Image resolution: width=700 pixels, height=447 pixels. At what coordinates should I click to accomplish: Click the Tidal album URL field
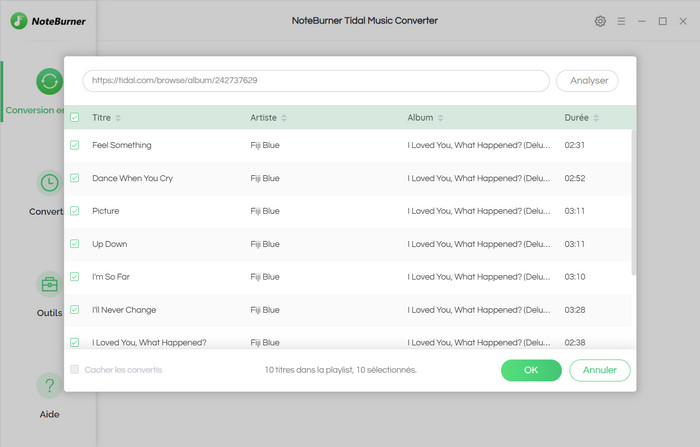click(316, 81)
